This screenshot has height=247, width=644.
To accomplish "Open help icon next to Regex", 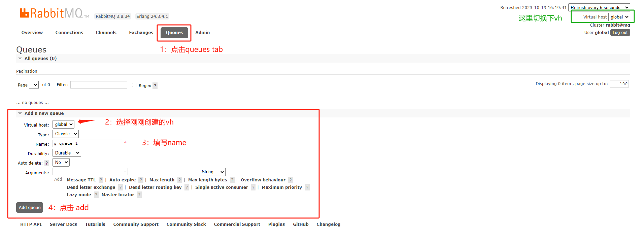I will click(x=155, y=85).
